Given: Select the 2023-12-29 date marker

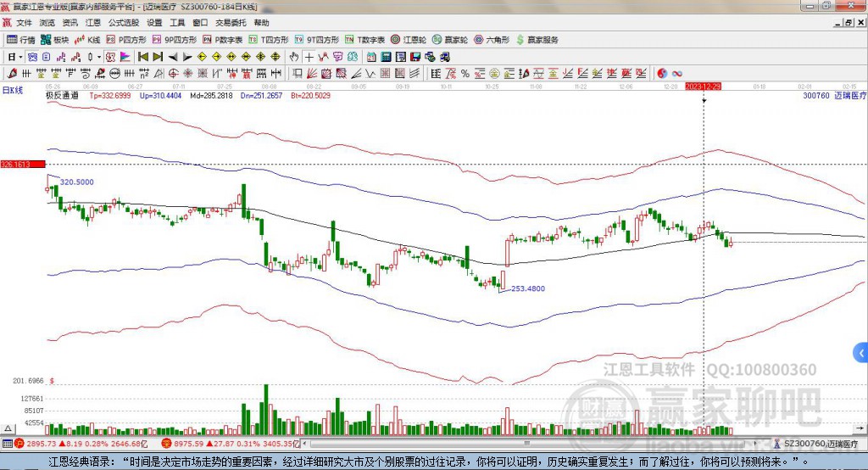Looking at the screenshot, I should (703, 87).
